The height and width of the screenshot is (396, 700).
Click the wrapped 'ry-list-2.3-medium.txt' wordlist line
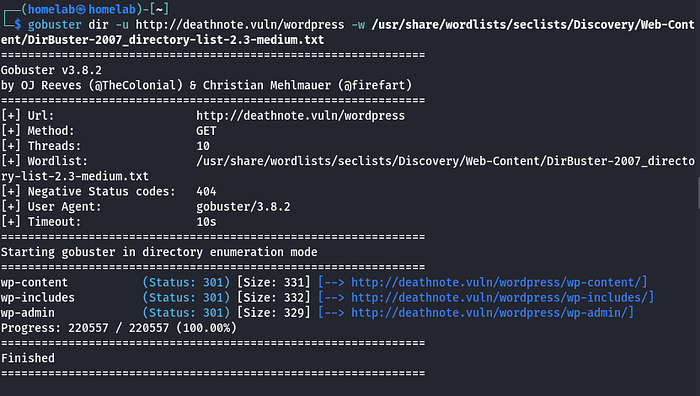(x=75, y=176)
